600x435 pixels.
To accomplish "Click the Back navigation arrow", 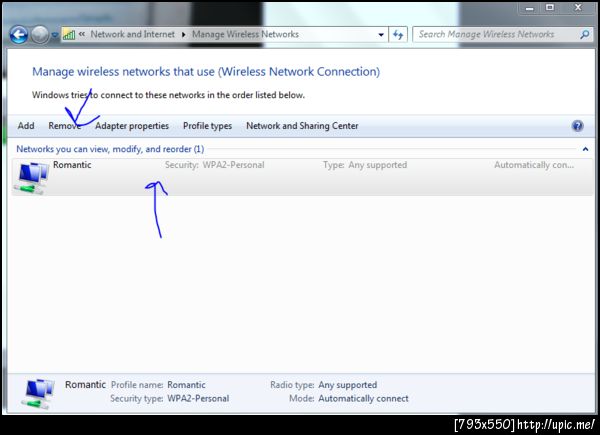I will 19,35.
